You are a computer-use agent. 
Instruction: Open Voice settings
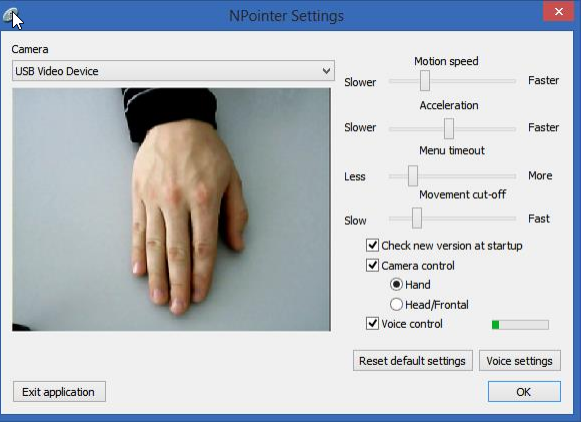click(520, 361)
